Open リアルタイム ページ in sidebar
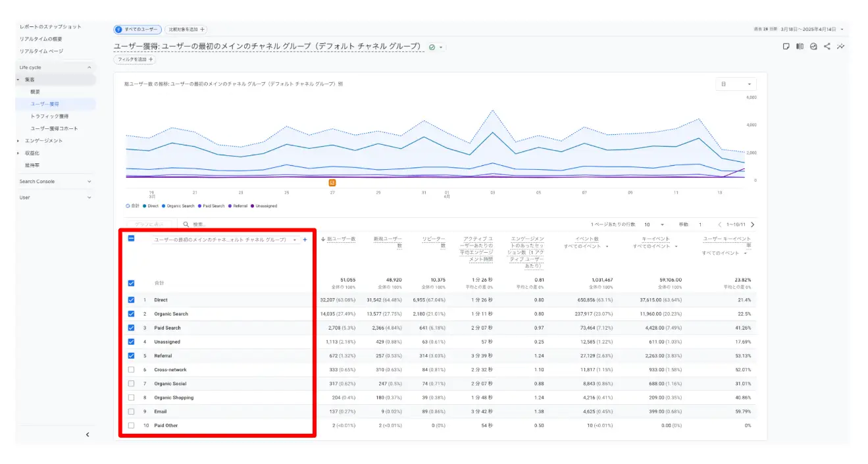868x464 pixels. (x=41, y=51)
